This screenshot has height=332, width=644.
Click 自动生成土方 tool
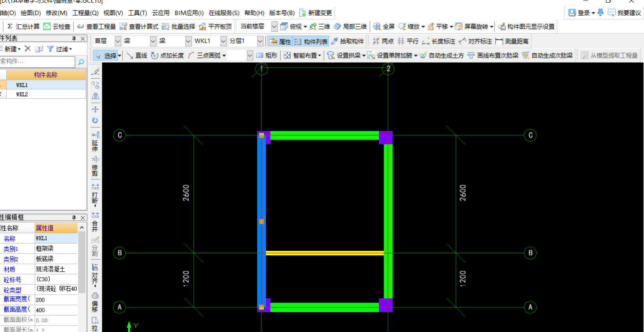pyautogui.click(x=442, y=55)
